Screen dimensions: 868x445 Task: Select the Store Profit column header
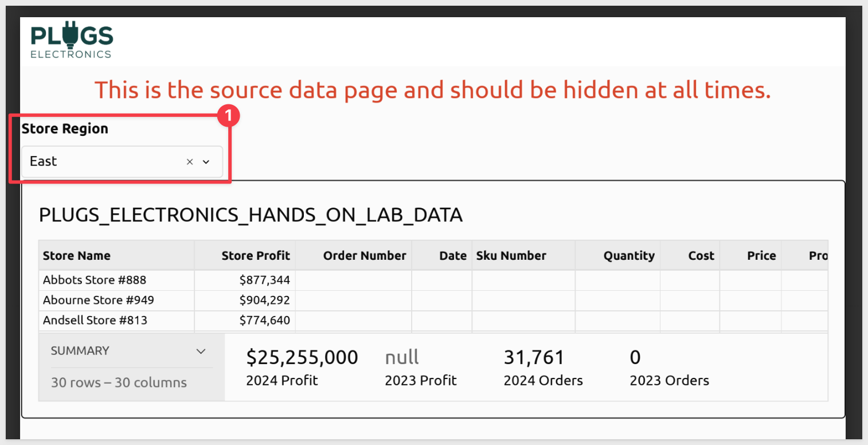pos(256,256)
